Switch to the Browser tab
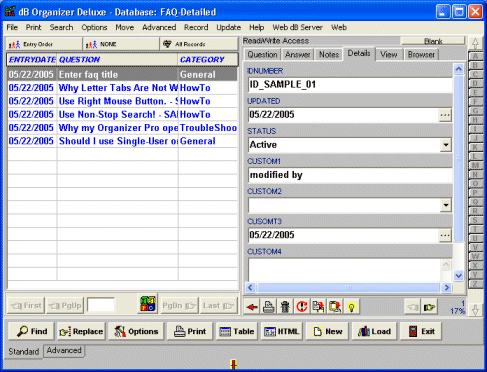The height and width of the screenshot is (372, 487). click(421, 55)
